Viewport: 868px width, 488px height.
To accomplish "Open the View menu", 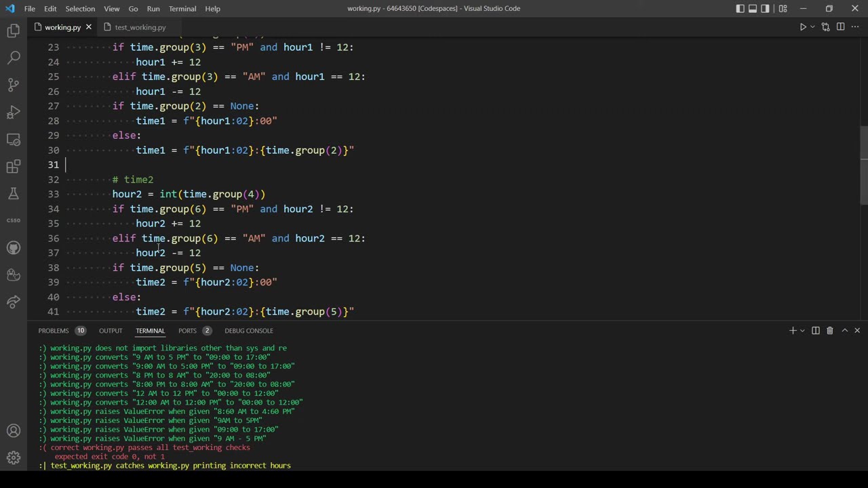I will coord(112,9).
